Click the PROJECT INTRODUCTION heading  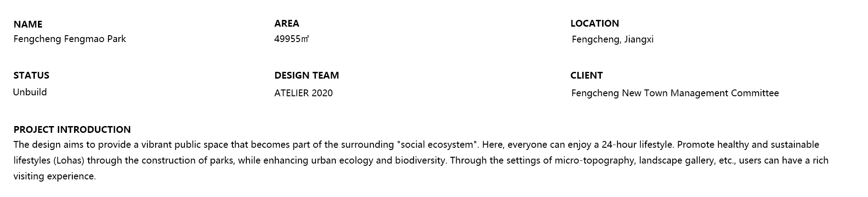[x=72, y=130]
